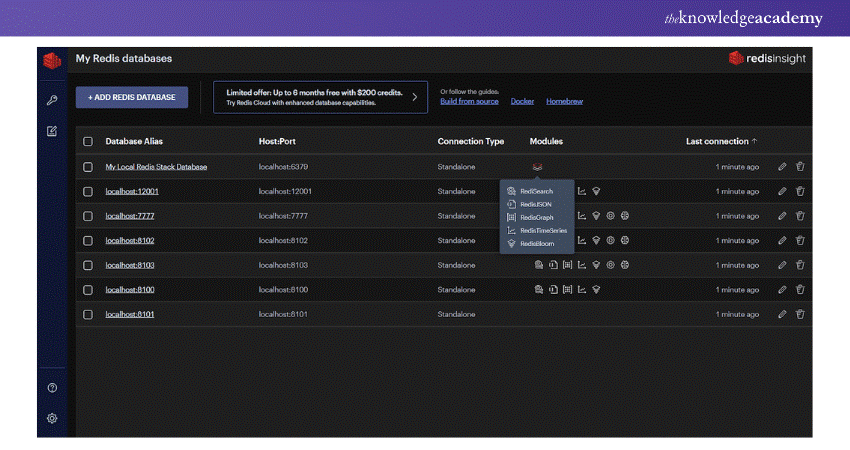Edit the localhost:8101 database entry

782,314
